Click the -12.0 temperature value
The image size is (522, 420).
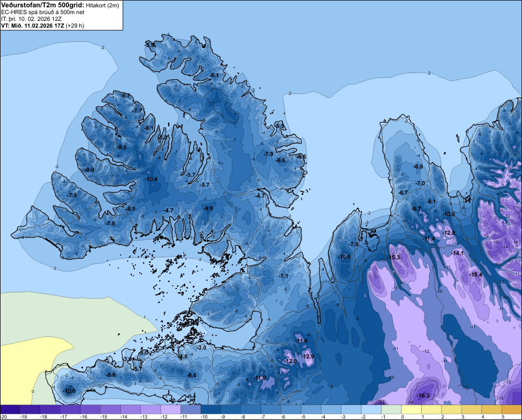tap(290, 361)
